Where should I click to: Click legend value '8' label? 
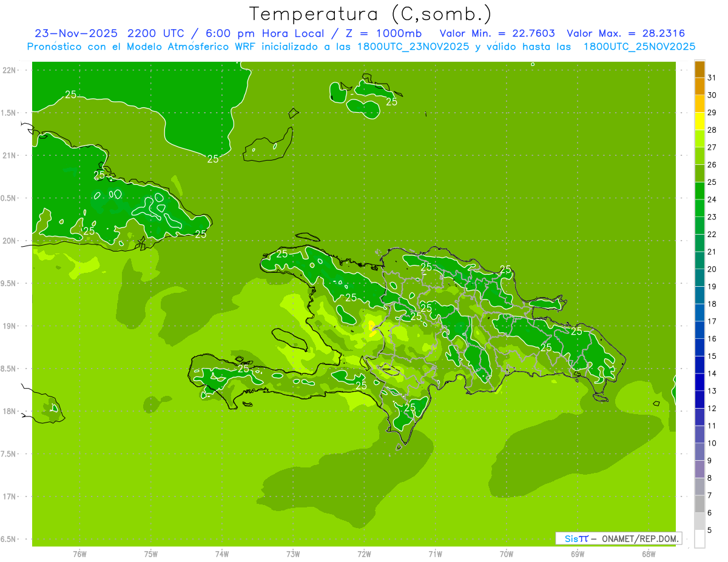pyautogui.click(x=710, y=478)
